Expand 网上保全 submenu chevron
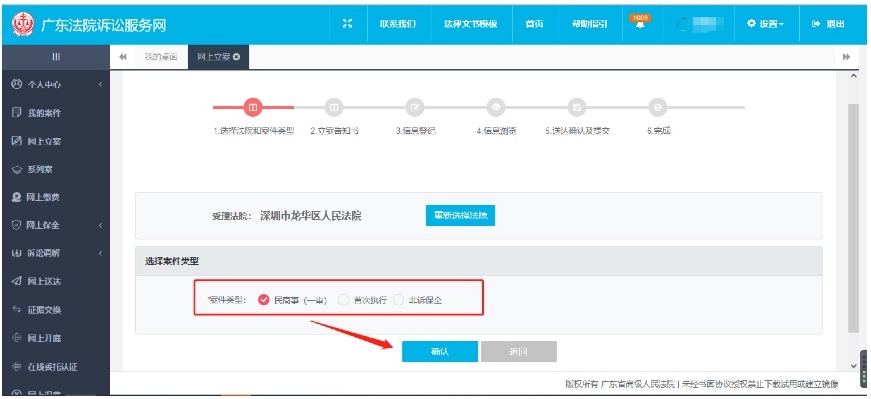 coord(101,225)
